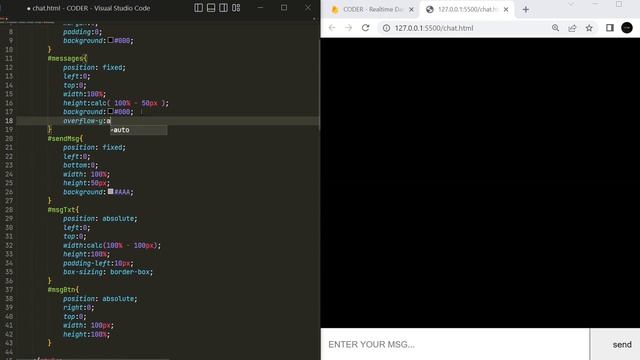
Task: Open the browser zoom control icon
Action: [x=555, y=28]
